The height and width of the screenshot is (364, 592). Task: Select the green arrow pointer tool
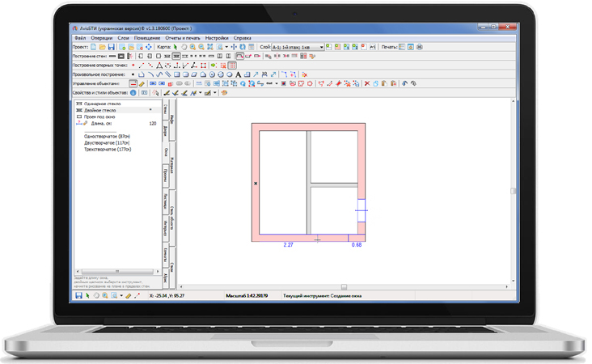click(x=175, y=47)
